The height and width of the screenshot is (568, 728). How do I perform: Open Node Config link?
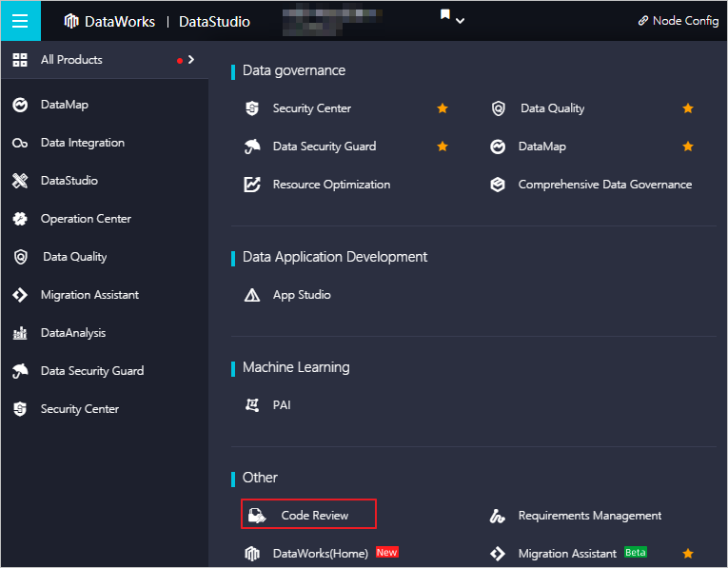pyautogui.click(x=679, y=21)
